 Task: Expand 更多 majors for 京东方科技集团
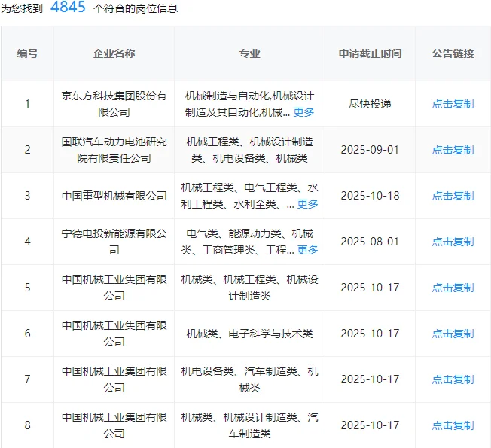303,112
